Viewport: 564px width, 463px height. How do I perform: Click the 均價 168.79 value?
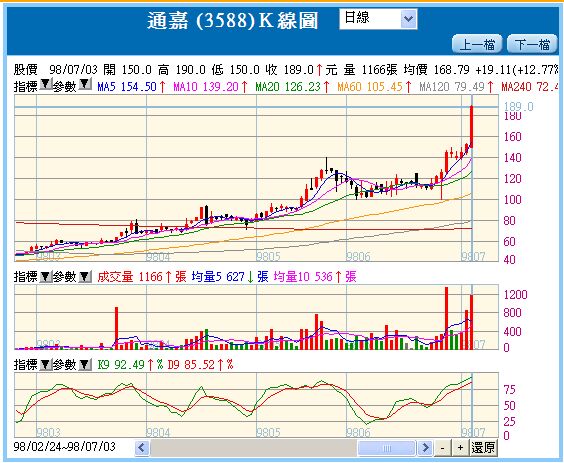pos(436,69)
